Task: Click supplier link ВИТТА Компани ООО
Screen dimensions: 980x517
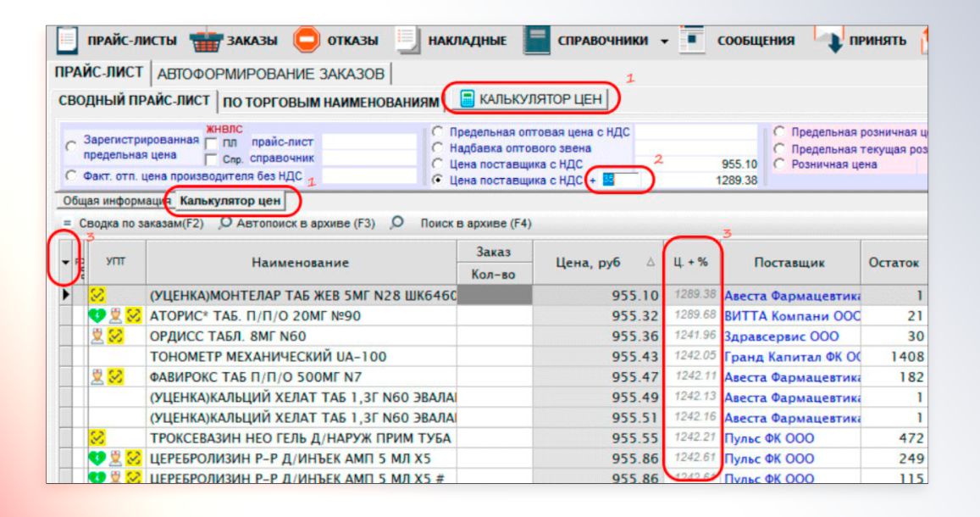Action: pos(792,315)
